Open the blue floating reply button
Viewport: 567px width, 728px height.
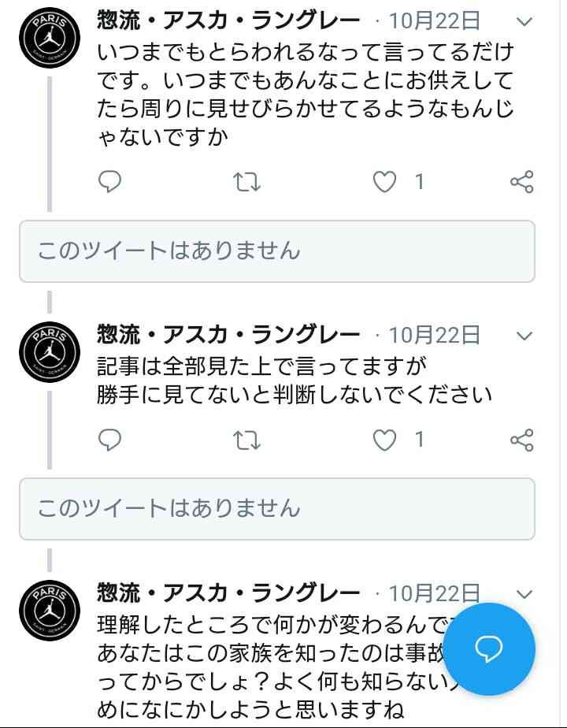click(x=489, y=648)
